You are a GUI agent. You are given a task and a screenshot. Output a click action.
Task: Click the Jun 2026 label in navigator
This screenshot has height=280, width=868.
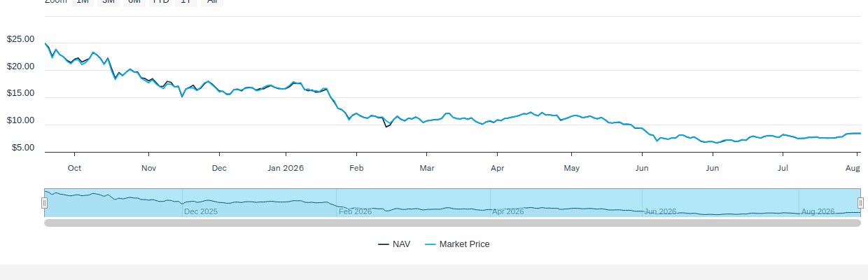pyautogui.click(x=660, y=211)
